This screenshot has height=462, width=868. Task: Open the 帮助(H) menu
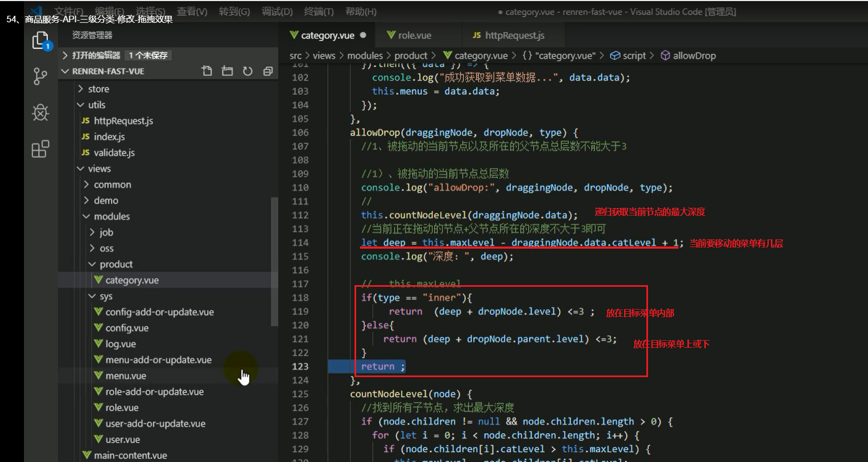(361, 11)
